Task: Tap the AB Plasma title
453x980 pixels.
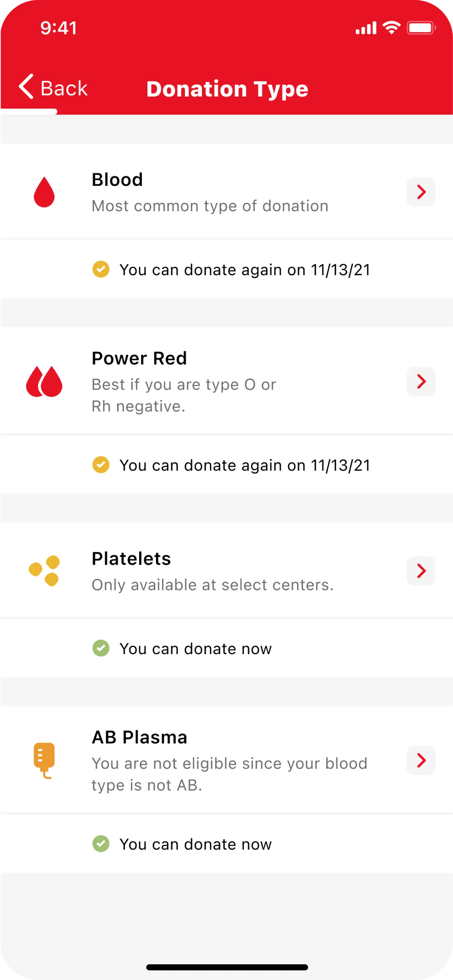Action: (x=140, y=737)
